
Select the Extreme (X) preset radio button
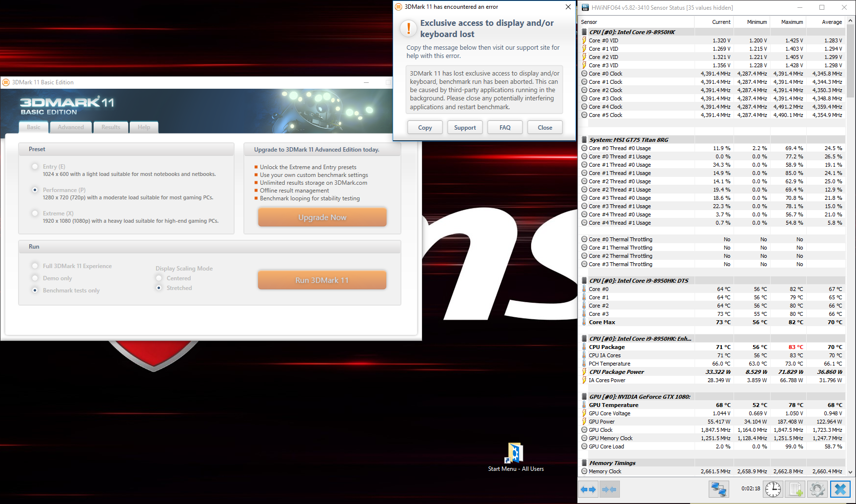click(x=35, y=213)
